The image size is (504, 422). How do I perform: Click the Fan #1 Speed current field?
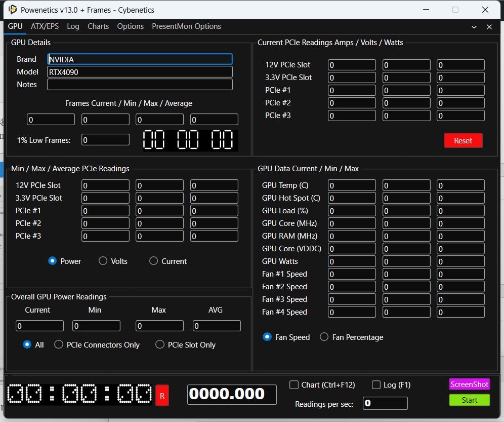[x=352, y=274]
